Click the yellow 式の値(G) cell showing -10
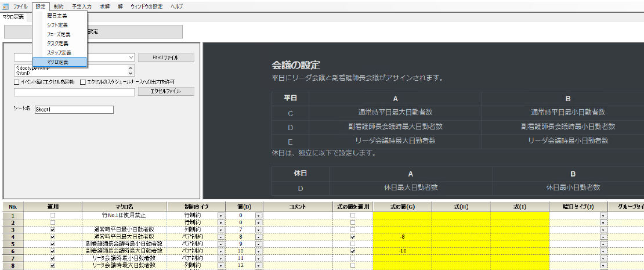Image resolution: width=644 pixels, height=270 pixels. point(402,251)
